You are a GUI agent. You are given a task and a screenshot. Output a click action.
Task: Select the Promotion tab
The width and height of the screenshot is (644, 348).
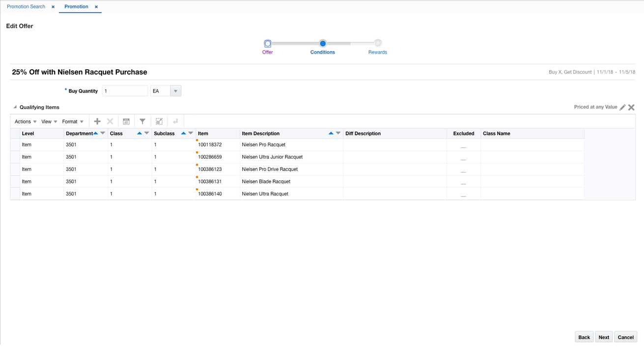(x=76, y=7)
